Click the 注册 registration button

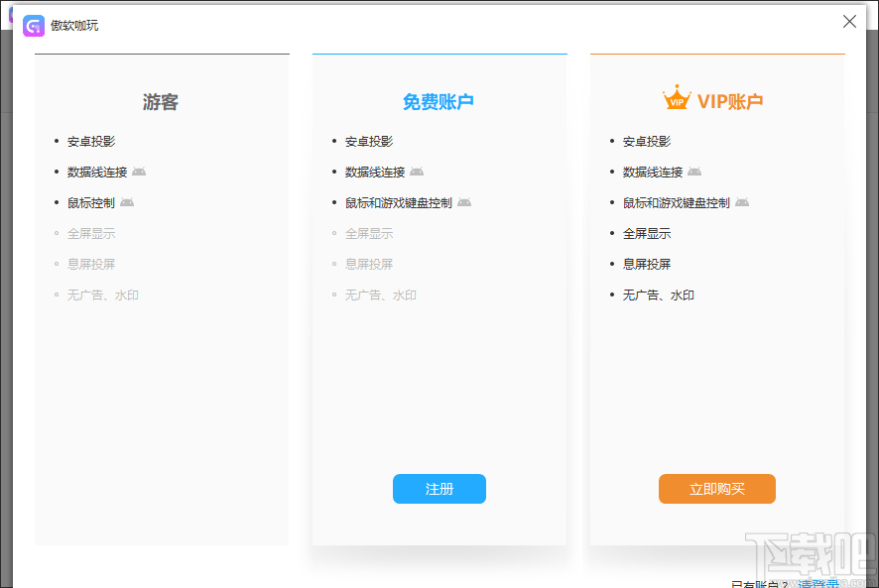(x=439, y=489)
